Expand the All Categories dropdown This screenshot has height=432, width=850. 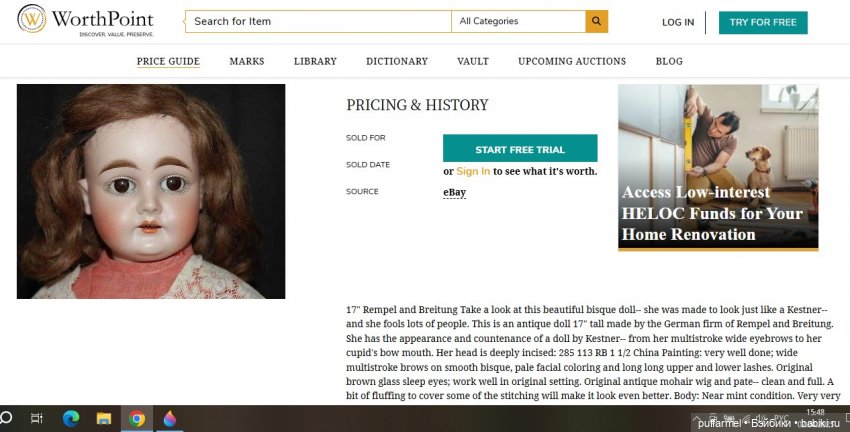point(518,21)
